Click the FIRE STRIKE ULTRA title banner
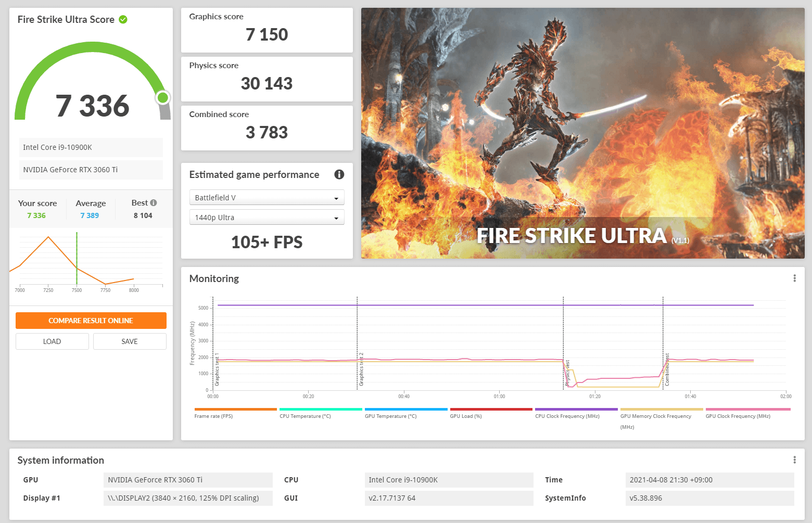 pyautogui.click(x=582, y=236)
